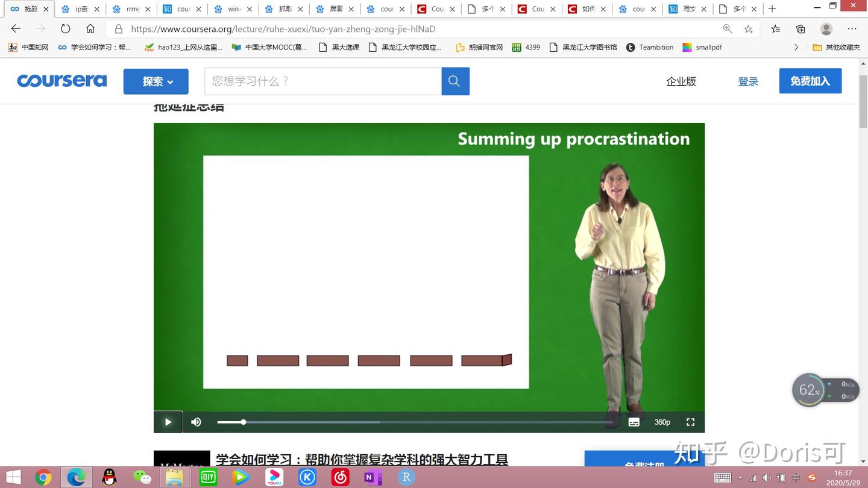Click into the 您想学习什么 search field

[322, 81]
